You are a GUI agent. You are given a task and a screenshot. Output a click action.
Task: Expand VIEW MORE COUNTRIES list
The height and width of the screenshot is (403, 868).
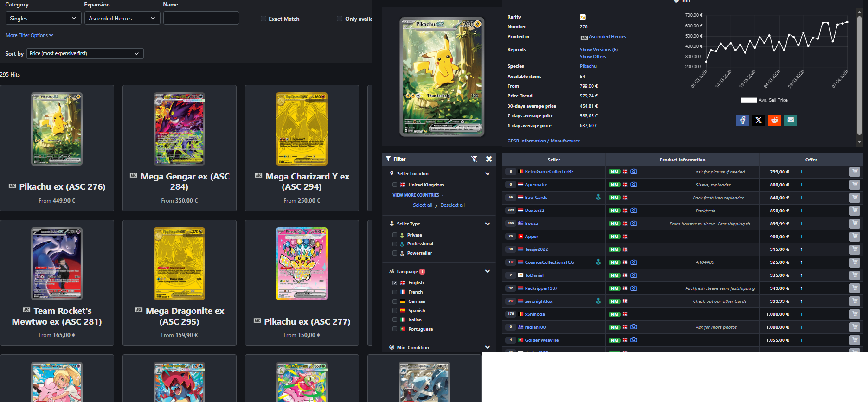pyautogui.click(x=418, y=195)
